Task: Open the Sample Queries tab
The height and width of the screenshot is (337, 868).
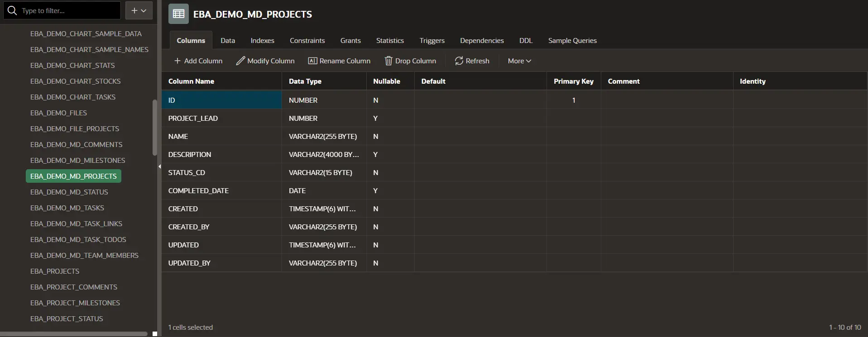Action: (x=572, y=40)
